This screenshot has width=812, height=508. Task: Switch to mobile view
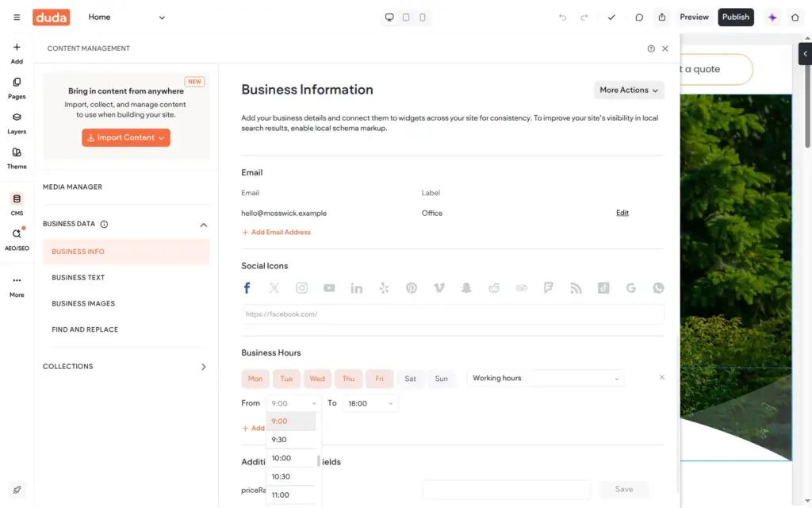pyautogui.click(x=423, y=17)
